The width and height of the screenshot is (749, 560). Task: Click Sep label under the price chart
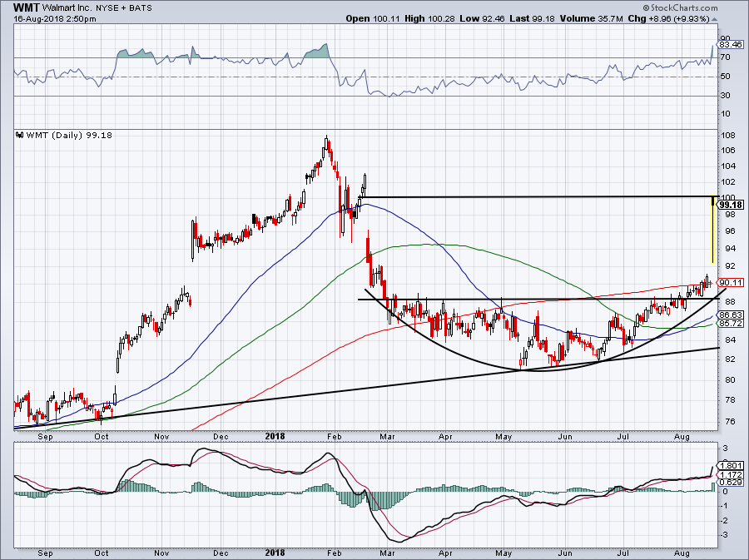46,436
